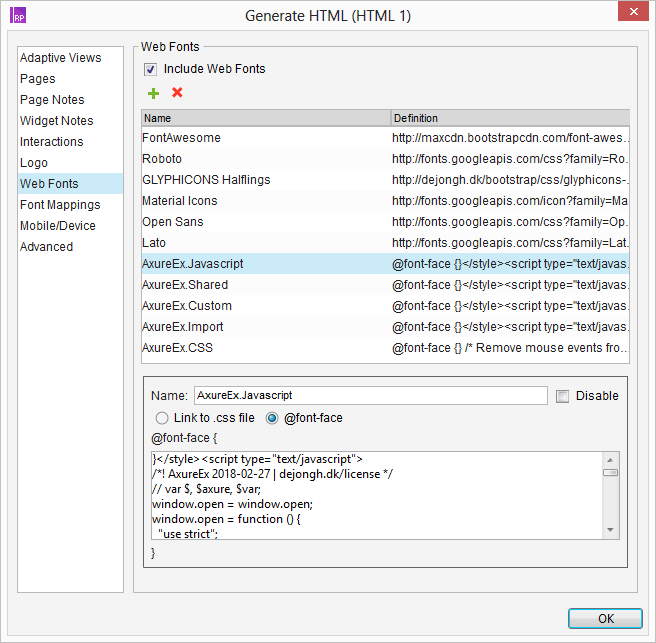Click the Definition column header
656x643 pixels.
click(509, 118)
